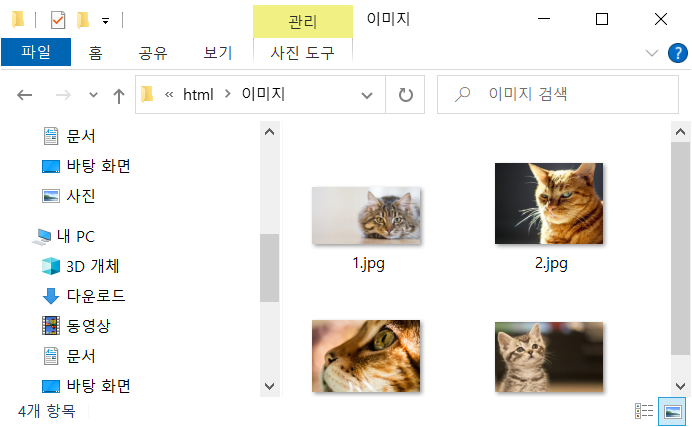Refresh the current folder
Viewport: 692px width, 427px height.
(x=406, y=95)
